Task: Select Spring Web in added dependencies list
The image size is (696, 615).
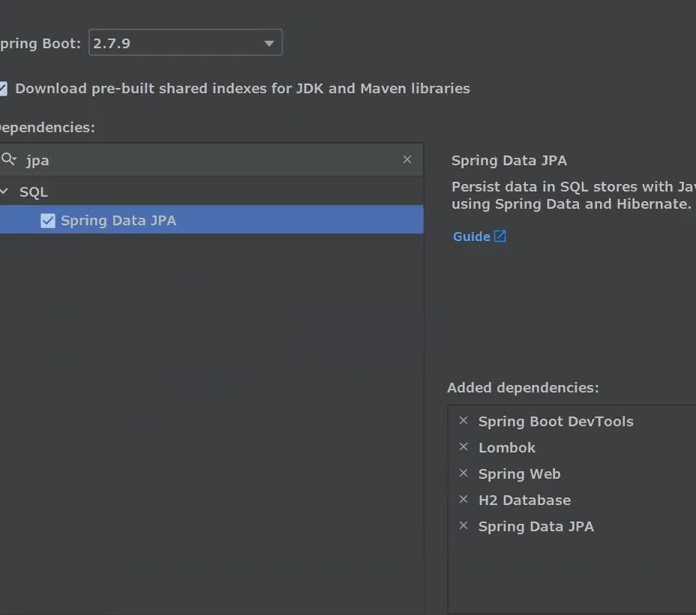Action: coord(519,474)
